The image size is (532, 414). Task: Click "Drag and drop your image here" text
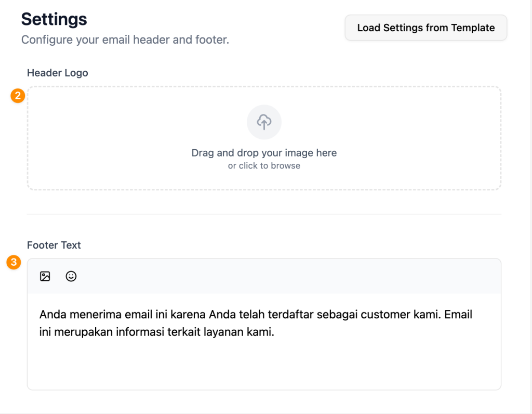[x=264, y=153]
